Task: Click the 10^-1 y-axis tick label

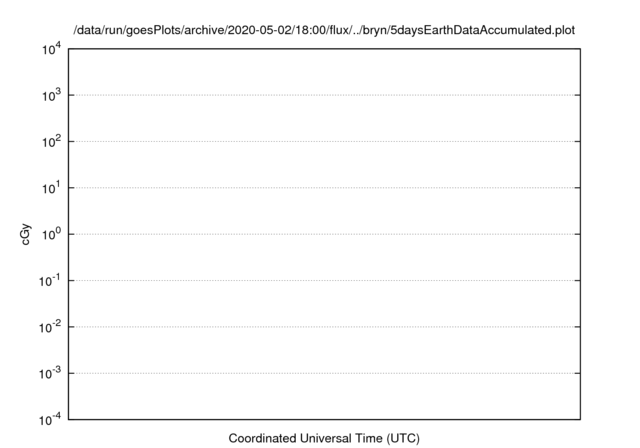Action: pyautogui.click(x=50, y=281)
